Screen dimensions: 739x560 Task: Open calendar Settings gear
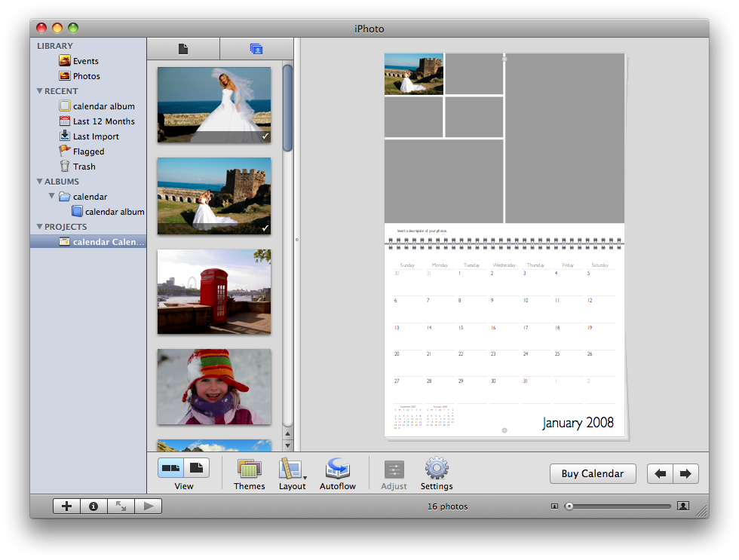click(x=437, y=470)
